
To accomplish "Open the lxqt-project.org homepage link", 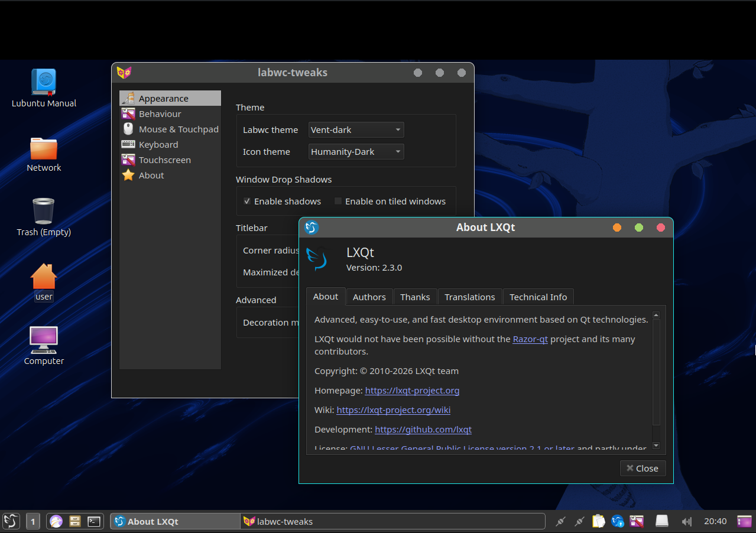I will click(x=412, y=390).
